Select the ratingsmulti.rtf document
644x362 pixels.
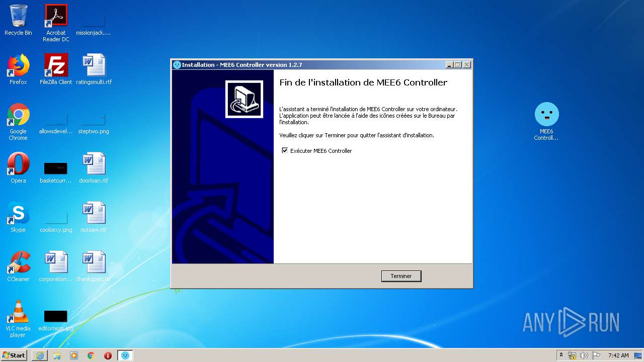[x=94, y=69]
